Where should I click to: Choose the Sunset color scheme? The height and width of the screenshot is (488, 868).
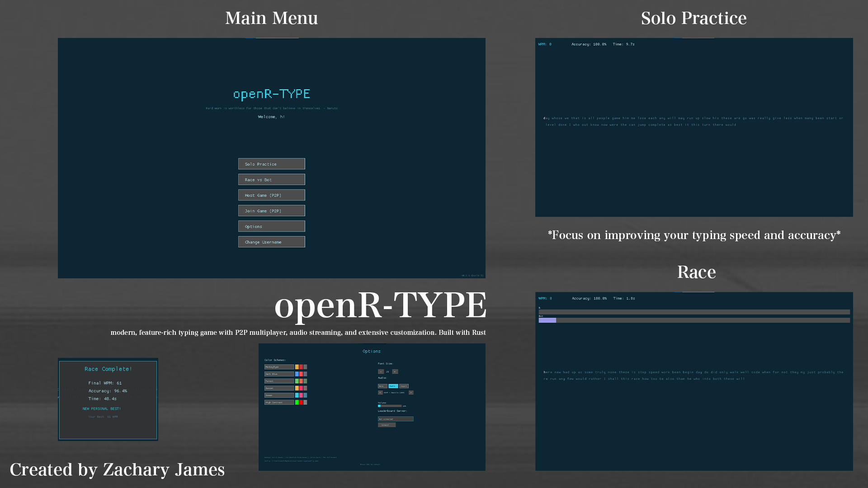279,388
